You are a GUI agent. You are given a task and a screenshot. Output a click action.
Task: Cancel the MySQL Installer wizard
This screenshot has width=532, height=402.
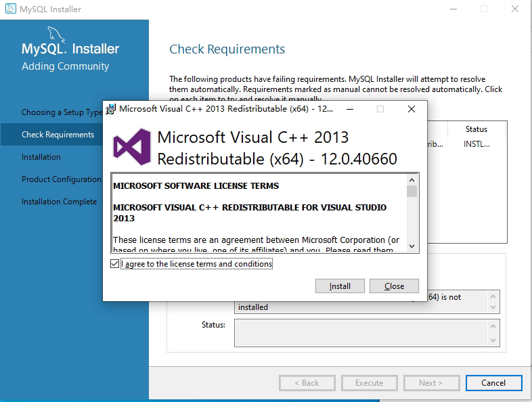(x=493, y=382)
